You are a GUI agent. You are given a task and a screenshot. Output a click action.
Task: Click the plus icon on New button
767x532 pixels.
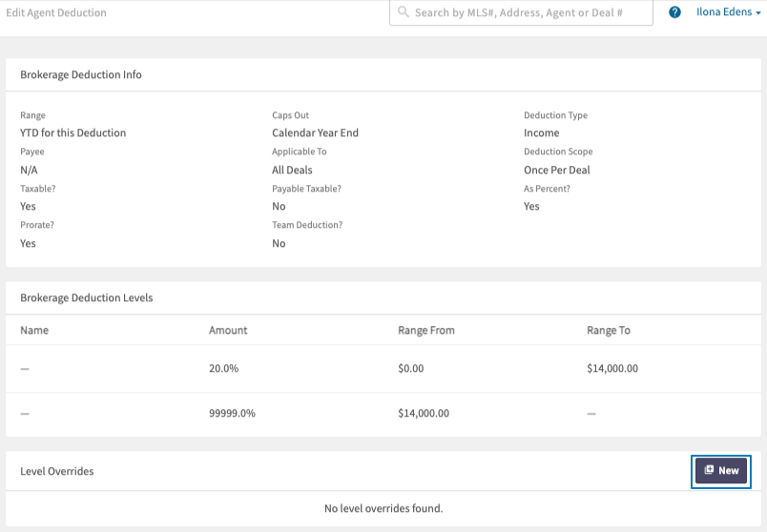[709, 470]
